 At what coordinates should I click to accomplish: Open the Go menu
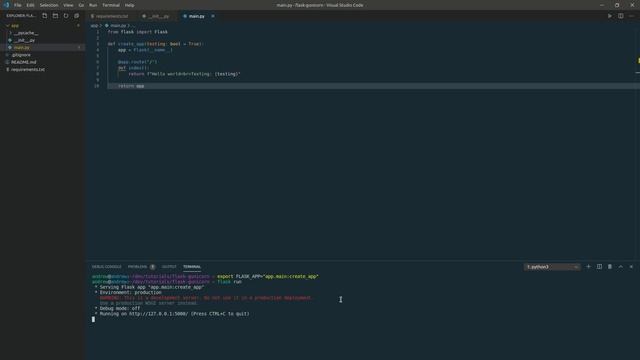click(81, 5)
